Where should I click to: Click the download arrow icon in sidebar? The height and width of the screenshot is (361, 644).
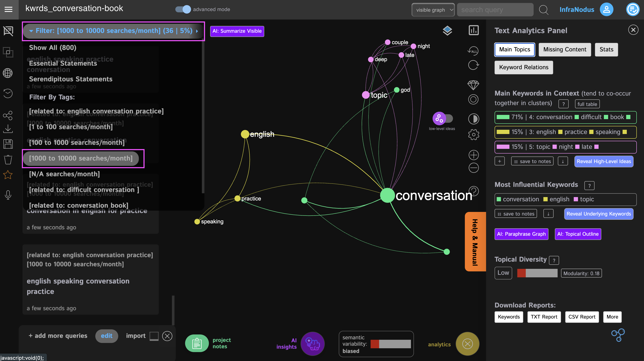pos(8,129)
